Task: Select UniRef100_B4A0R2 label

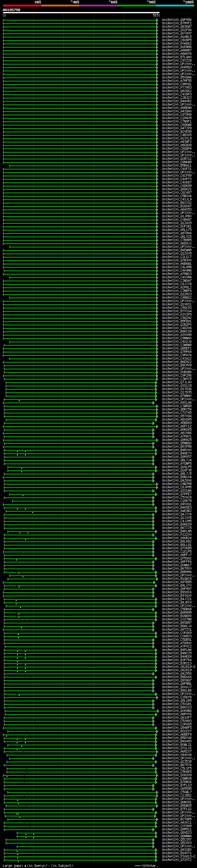Action: pyautogui.click(x=177, y=101)
